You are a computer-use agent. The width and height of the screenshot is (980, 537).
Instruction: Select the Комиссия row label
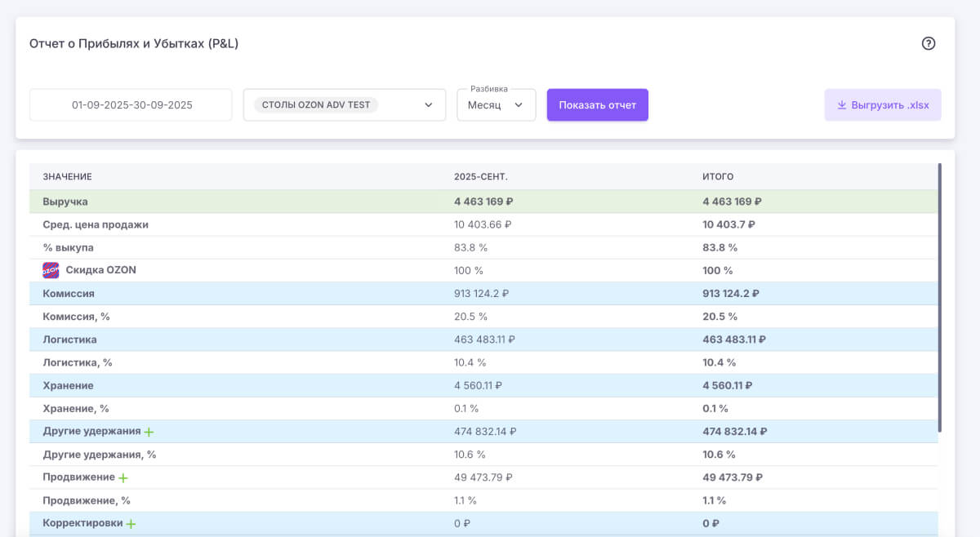pos(69,293)
